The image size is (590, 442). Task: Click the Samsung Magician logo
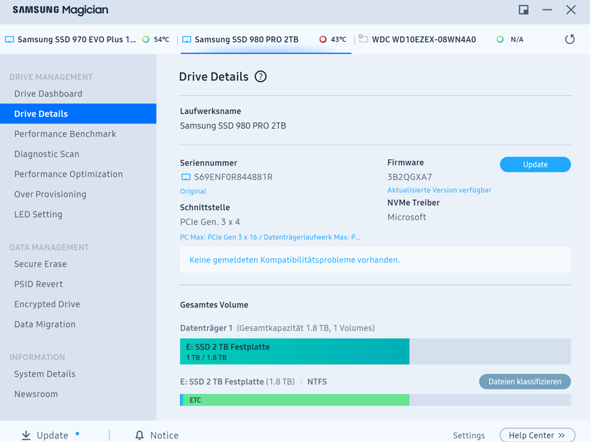click(x=60, y=10)
